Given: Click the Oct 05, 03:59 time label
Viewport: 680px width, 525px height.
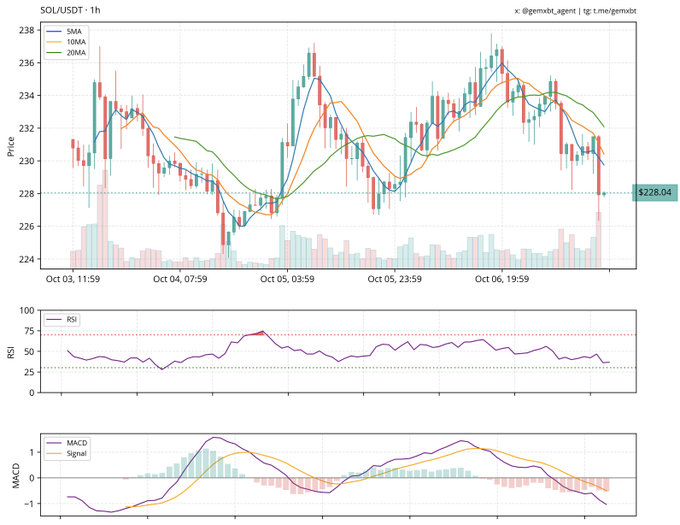Looking at the screenshot, I should pyautogui.click(x=288, y=280).
